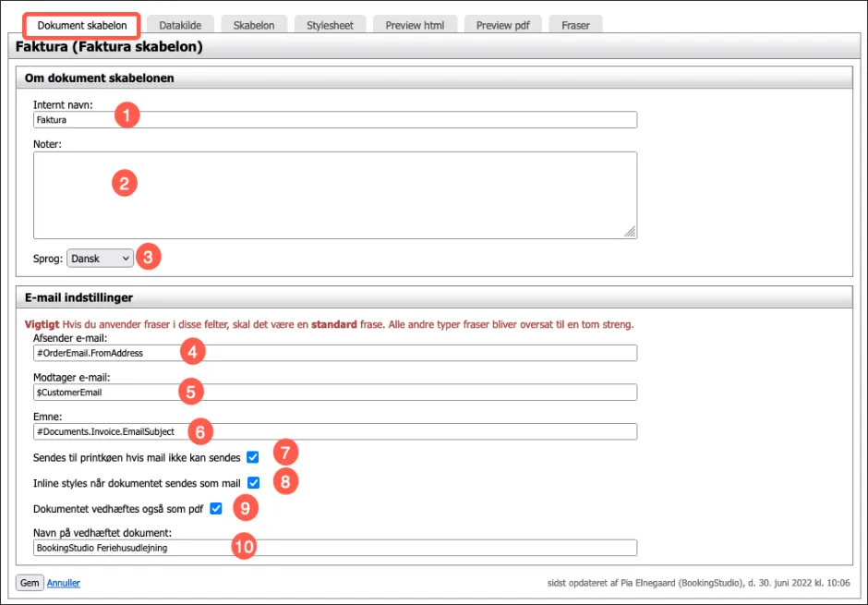The width and height of the screenshot is (868, 605).
Task: Open the Skabelon tab
Action: (254, 25)
